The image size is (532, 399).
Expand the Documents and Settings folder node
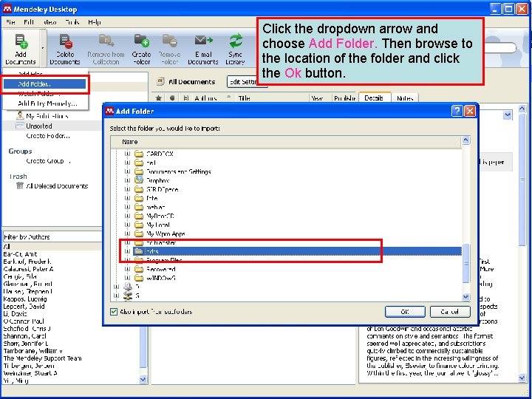127,171
